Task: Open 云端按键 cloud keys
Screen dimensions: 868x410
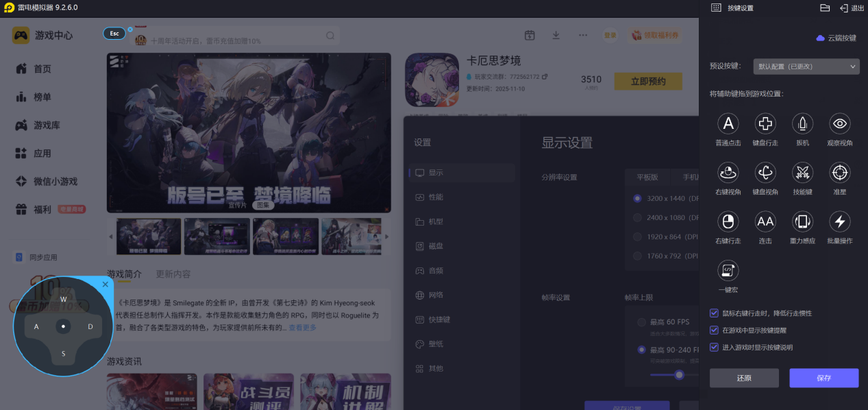Action: point(836,38)
